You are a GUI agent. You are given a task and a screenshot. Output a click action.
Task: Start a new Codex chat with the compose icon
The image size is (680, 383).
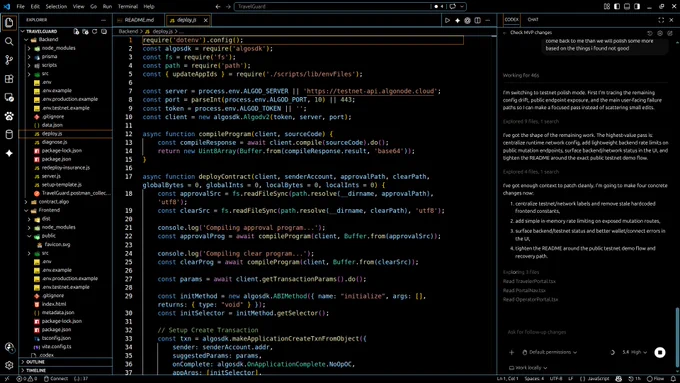(670, 33)
